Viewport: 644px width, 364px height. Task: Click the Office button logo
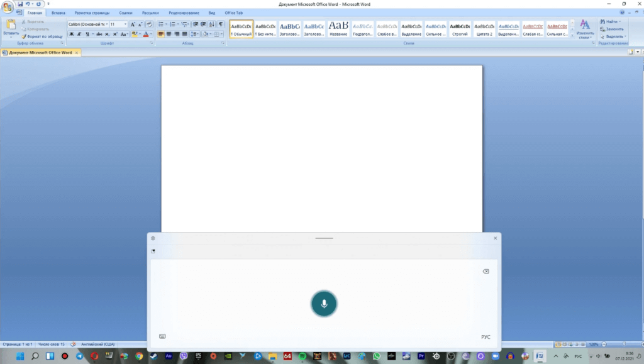click(x=8, y=7)
